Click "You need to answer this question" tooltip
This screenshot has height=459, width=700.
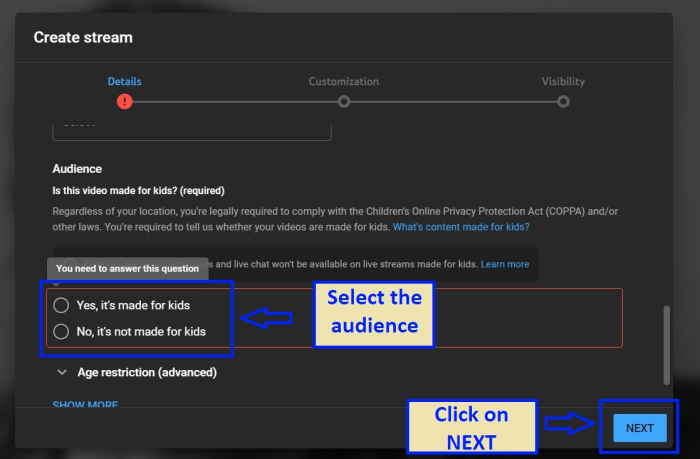[x=128, y=268]
